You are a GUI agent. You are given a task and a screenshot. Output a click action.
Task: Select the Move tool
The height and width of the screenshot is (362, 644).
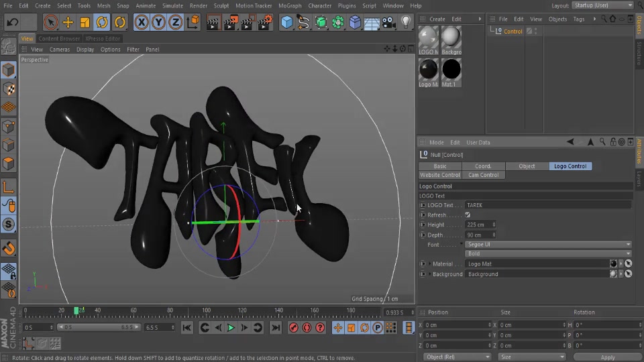tap(68, 22)
